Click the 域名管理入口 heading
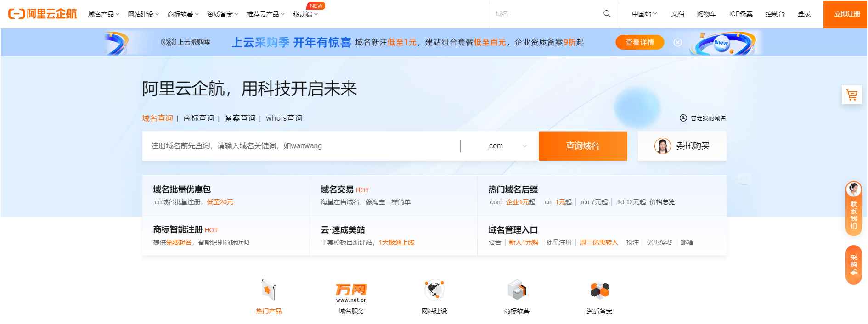Viewport: 868px width, 324px height. [x=513, y=230]
